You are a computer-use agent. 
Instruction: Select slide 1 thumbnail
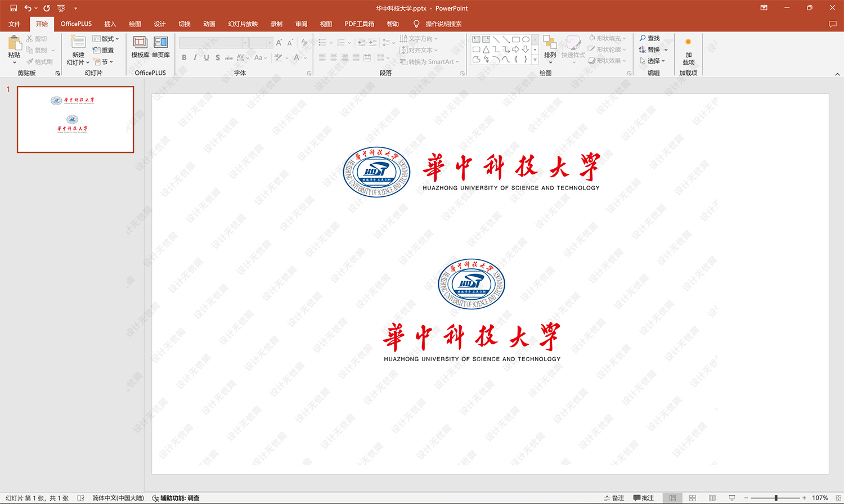(x=75, y=119)
